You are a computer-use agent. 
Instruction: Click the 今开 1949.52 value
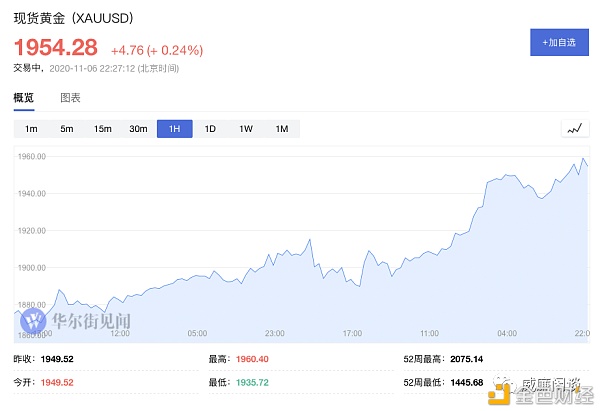pyautogui.click(x=57, y=383)
